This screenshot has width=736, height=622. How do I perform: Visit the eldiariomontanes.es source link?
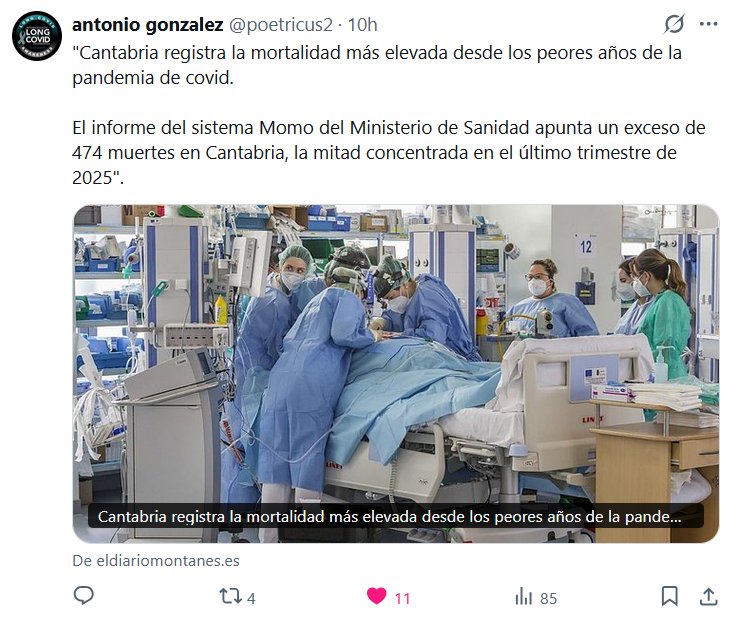156,561
